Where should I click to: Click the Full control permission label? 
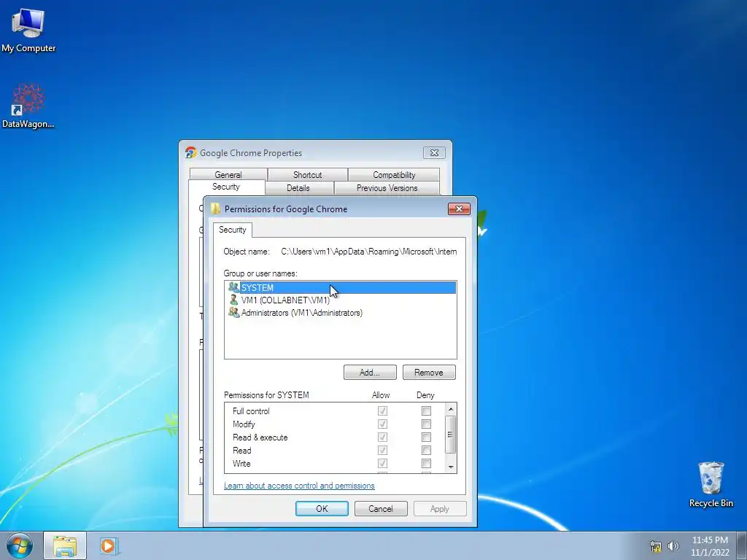pos(251,411)
